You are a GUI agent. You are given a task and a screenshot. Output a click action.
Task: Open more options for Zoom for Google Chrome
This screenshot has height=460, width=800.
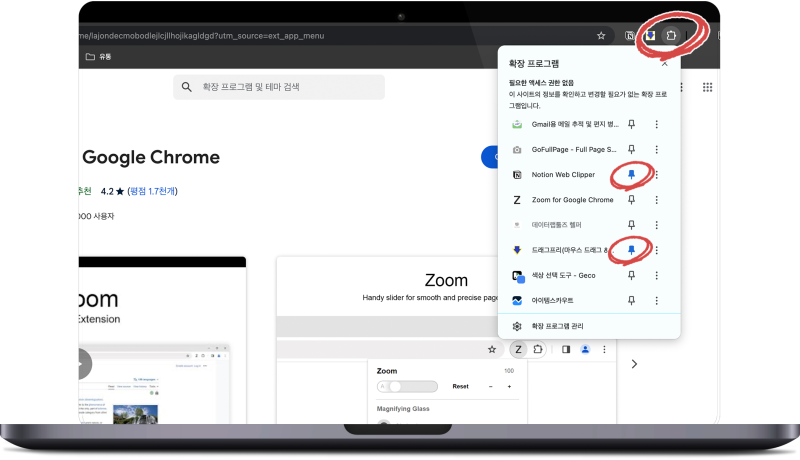pos(657,199)
